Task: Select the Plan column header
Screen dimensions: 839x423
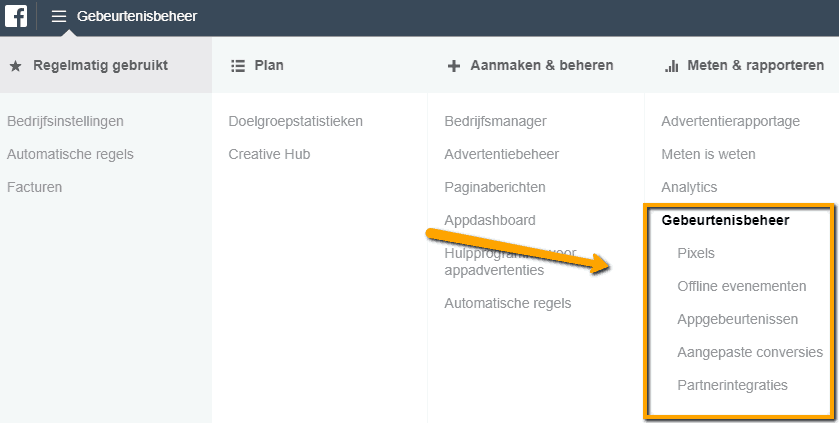Action: pyautogui.click(x=269, y=65)
